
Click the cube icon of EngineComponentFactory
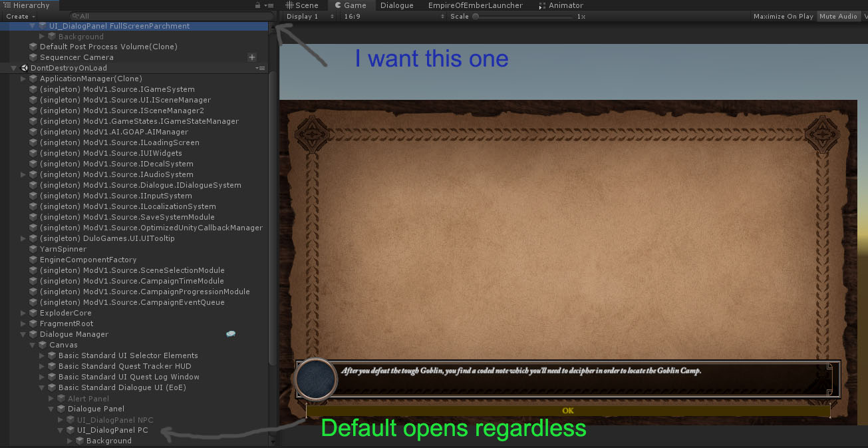point(33,260)
